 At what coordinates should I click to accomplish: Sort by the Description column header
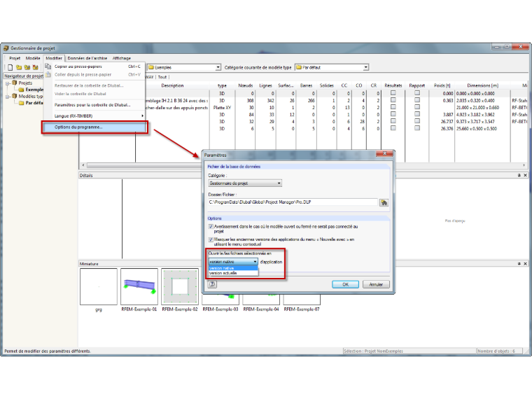[x=172, y=85]
